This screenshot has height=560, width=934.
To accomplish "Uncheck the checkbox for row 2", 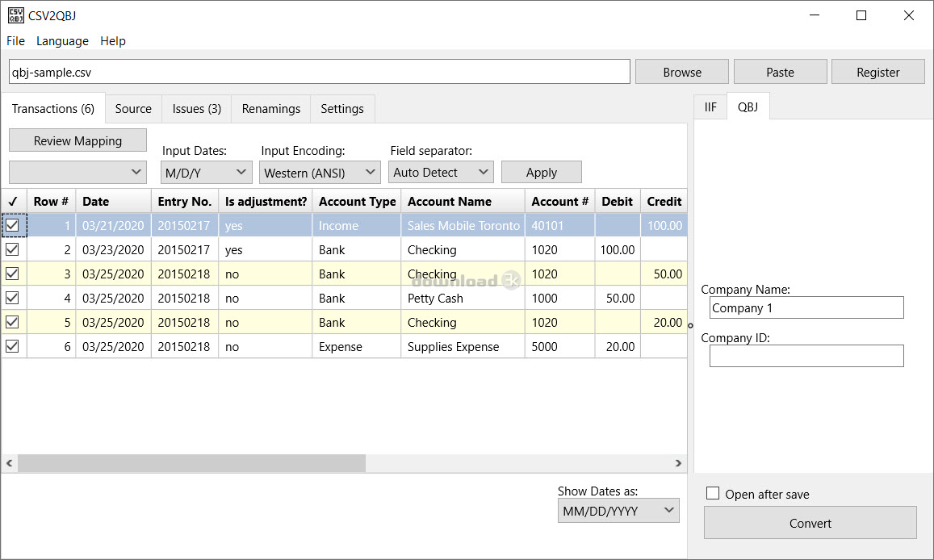I will pyautogui.click(x=12, y=249).
